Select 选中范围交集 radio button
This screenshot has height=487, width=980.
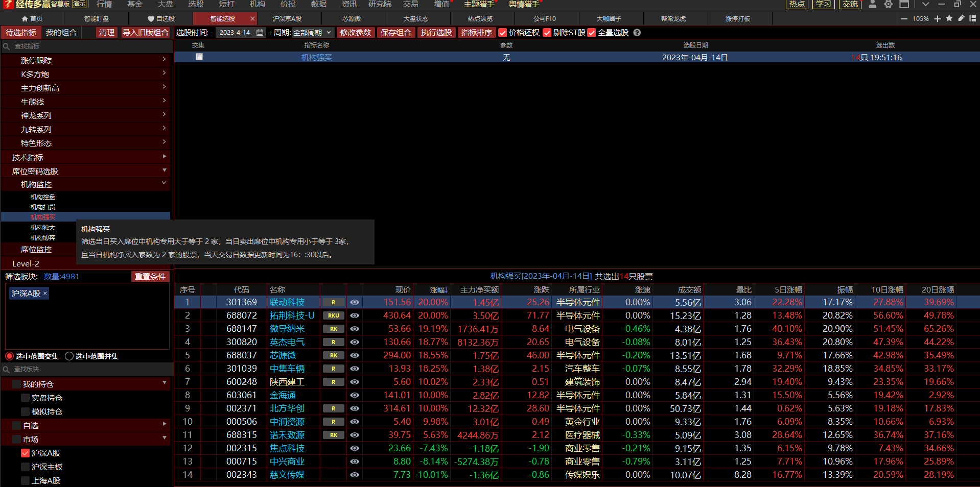[9, 356]
